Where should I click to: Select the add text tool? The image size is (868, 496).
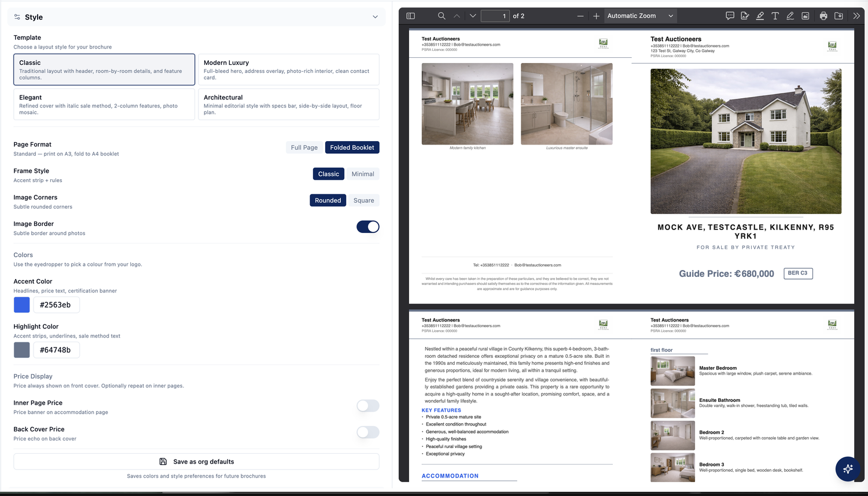pos(775,16)
